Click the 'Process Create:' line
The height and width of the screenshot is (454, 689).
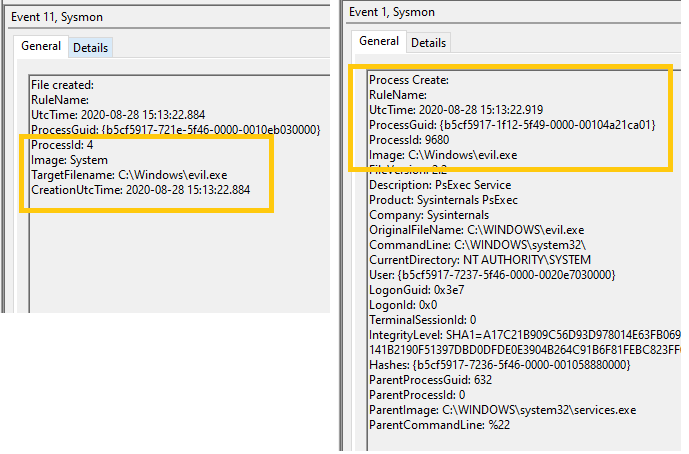(x=409, y=80)
